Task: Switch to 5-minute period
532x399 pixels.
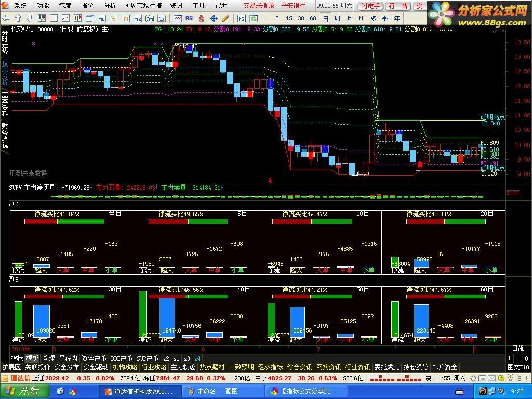Action: point(277,18)
